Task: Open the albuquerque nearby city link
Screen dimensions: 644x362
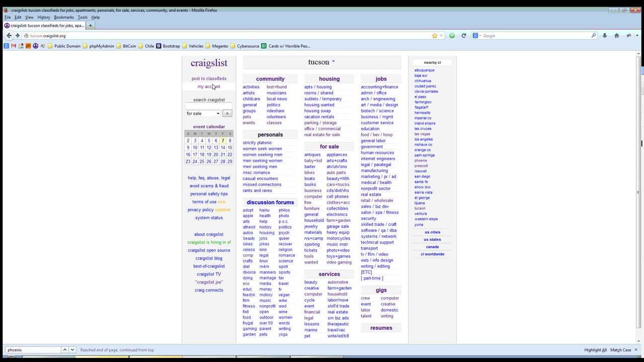Action: 424,70
